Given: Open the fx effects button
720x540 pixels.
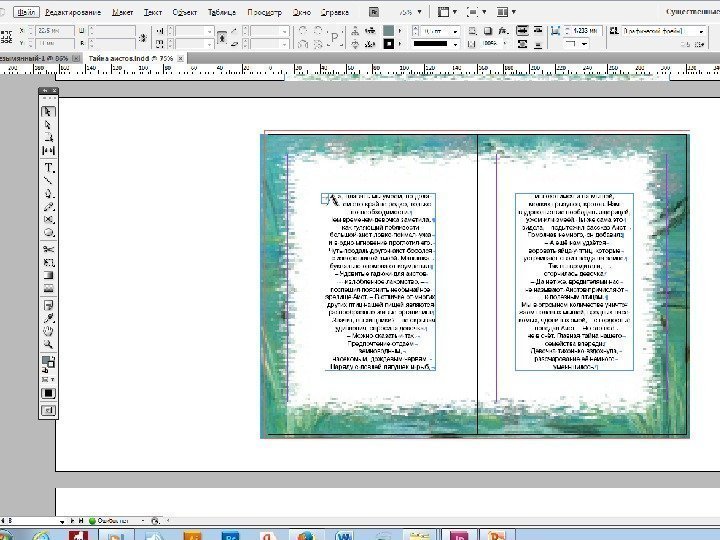Looking at the screenshot, I should 504,31.
